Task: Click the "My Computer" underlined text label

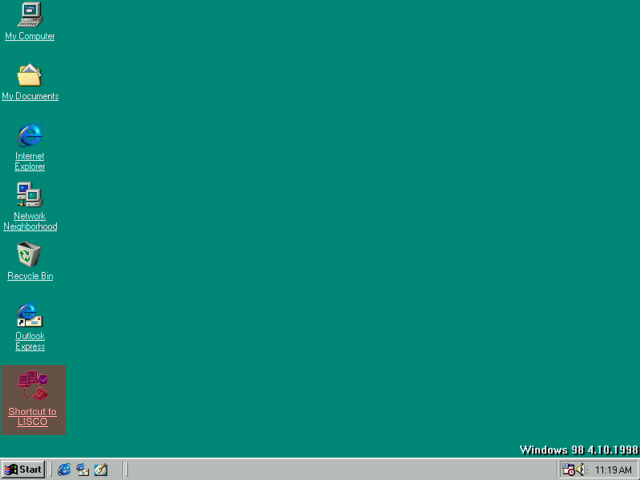Action: [x=30, y=37]
